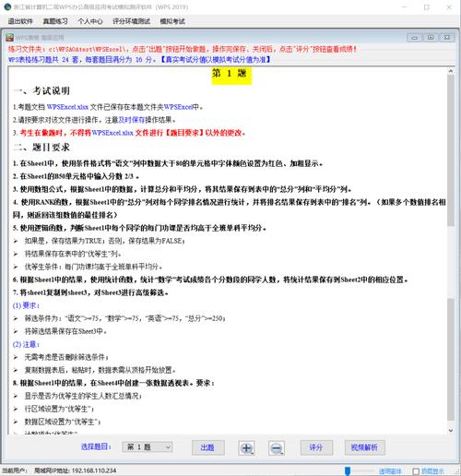Click the blue (1) 要求 label

pos(26,305)
